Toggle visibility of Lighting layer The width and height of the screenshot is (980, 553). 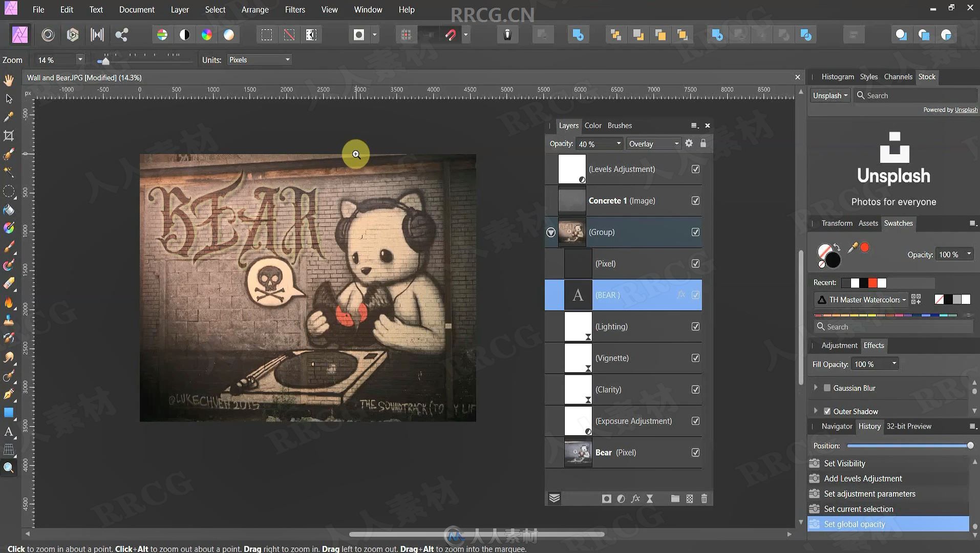pyautogui.click(x=695, y=327)
